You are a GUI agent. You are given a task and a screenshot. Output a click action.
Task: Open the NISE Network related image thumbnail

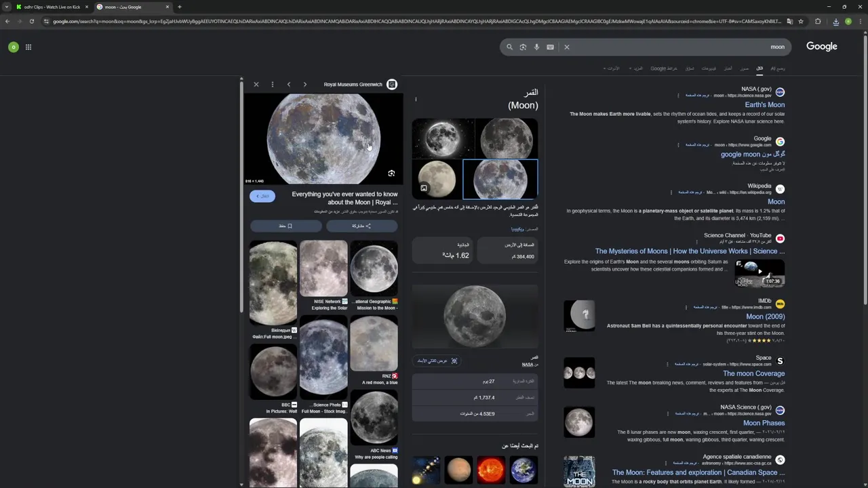(323, 268)
